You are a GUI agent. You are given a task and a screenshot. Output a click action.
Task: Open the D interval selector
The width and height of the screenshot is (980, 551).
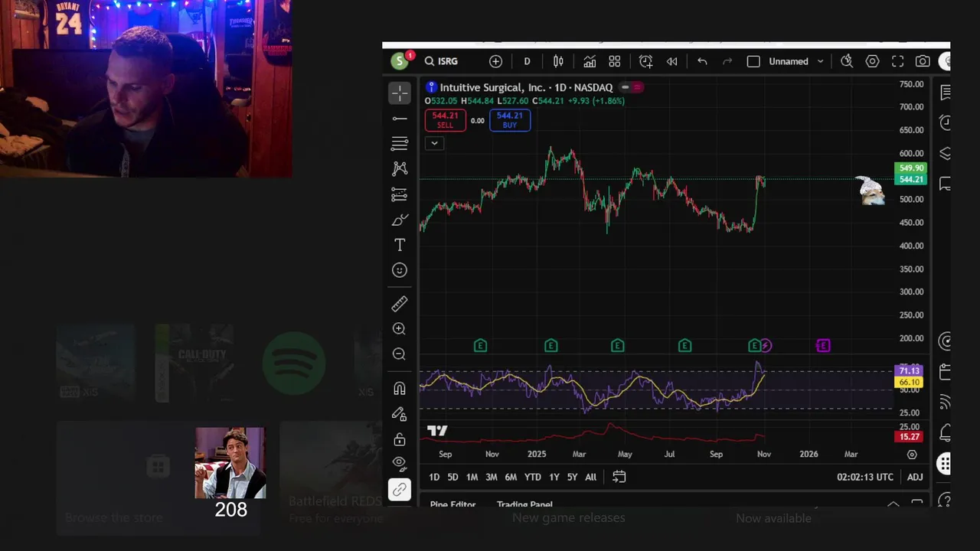[x=527, y=61]
